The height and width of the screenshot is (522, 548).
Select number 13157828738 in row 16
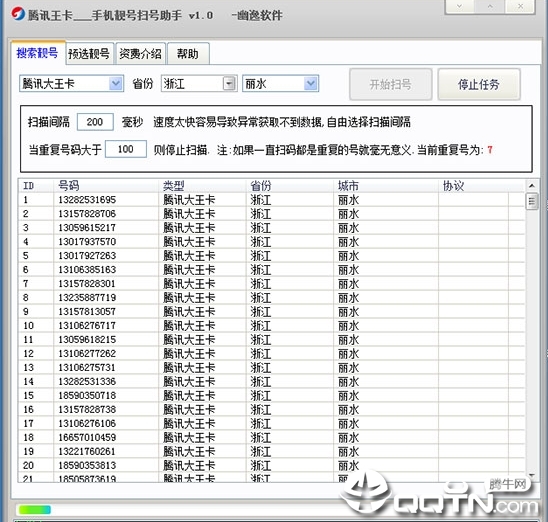[x=87, y=409]
